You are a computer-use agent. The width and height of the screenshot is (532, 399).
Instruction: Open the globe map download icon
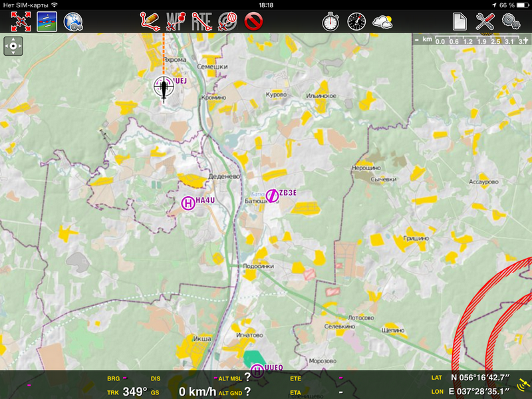[x=72, y=21]
